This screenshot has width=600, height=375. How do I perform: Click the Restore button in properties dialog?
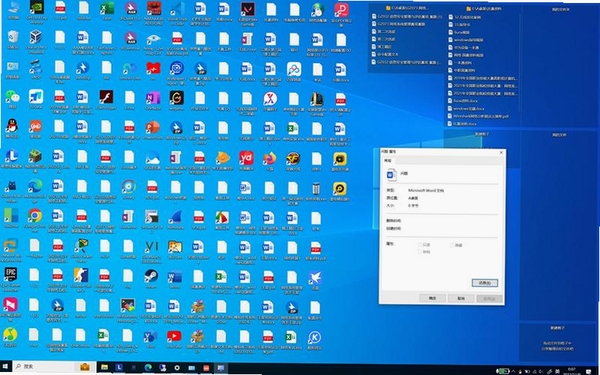pyautogui.click(x=484, y=283)
